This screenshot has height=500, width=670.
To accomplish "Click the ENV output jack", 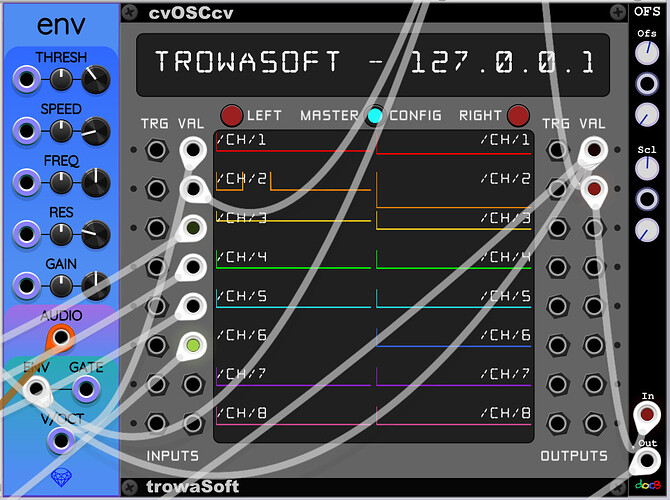I will pyautogui.click(x=36, y=389).
